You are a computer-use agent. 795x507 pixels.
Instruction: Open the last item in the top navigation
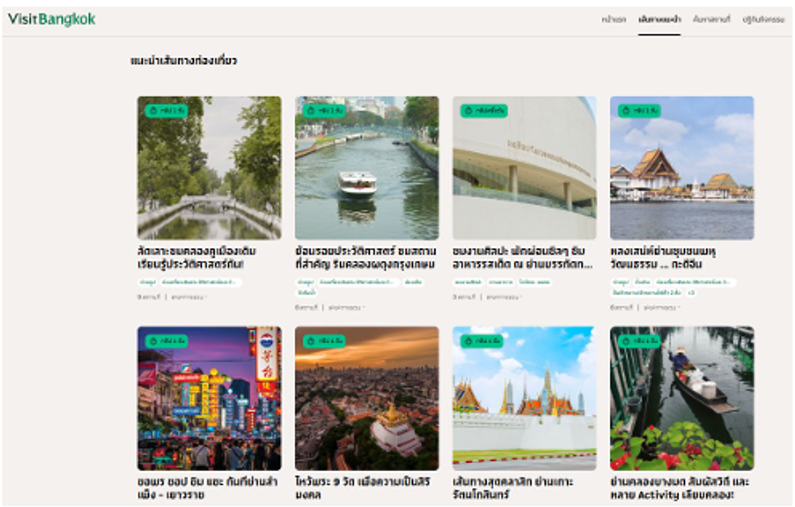tap(764, 20)
